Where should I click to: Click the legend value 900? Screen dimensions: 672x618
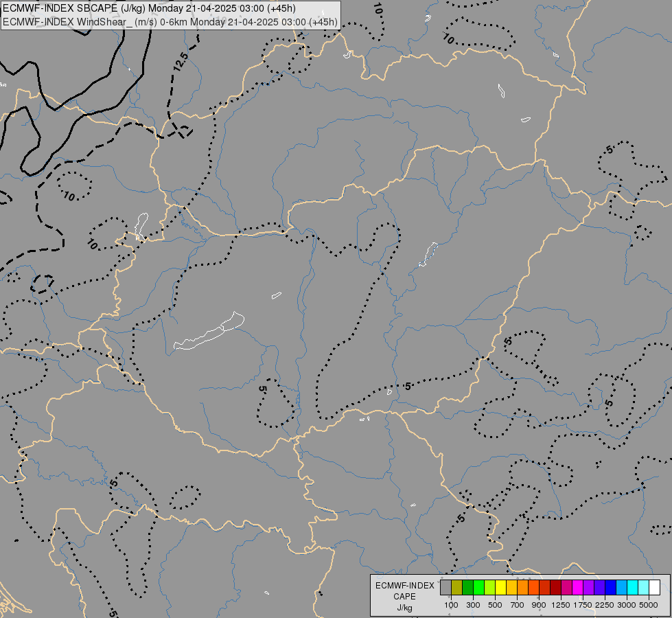tap(539, 605)
